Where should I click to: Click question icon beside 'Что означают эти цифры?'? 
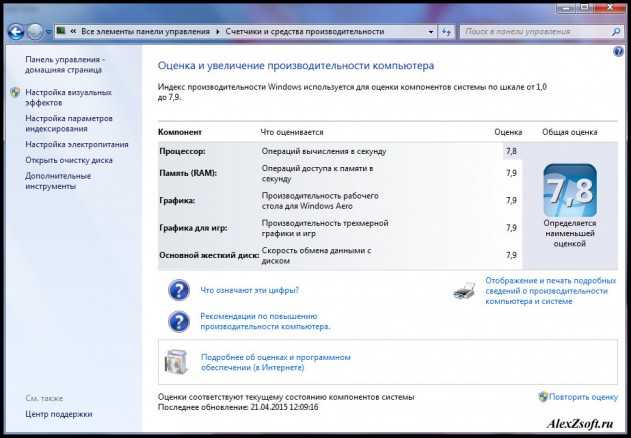coord(179,290)
